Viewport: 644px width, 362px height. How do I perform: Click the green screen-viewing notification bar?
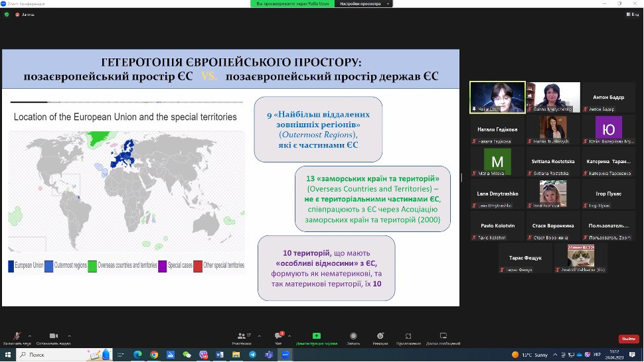pos(292,4)
